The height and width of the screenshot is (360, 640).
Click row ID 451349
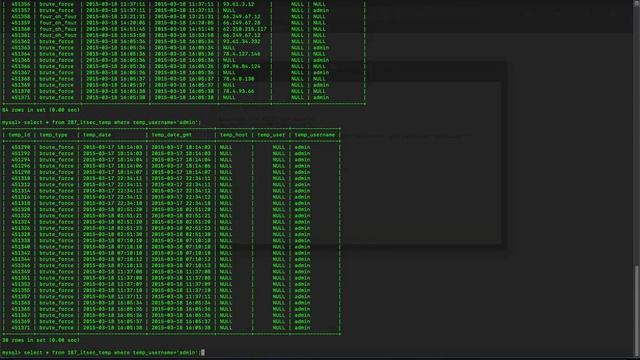[21, 271]
